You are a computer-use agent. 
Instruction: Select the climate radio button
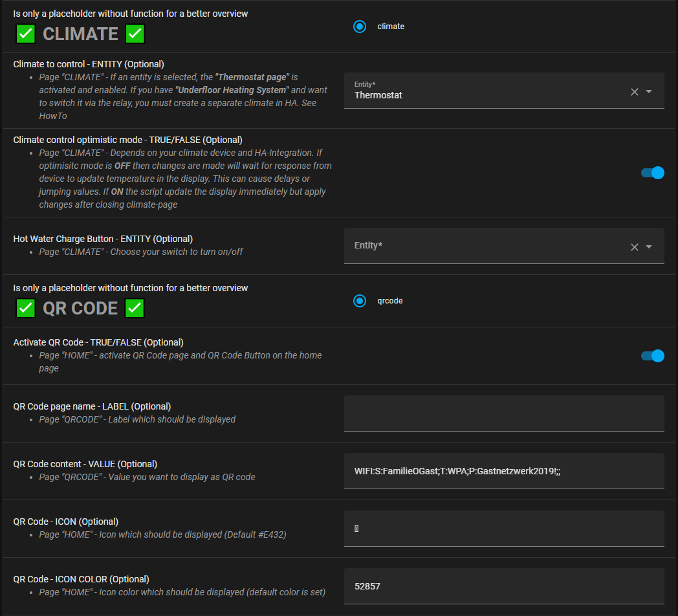360,27
